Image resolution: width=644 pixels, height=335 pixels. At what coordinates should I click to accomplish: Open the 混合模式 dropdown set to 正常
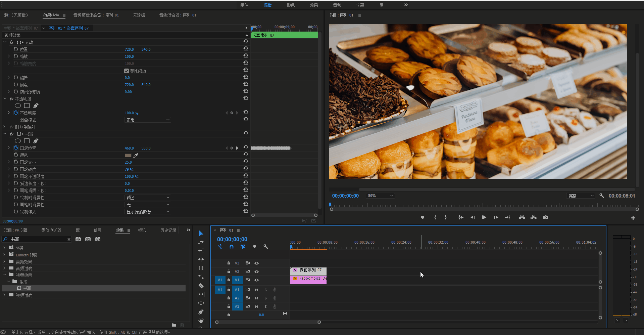click(148, 120)
